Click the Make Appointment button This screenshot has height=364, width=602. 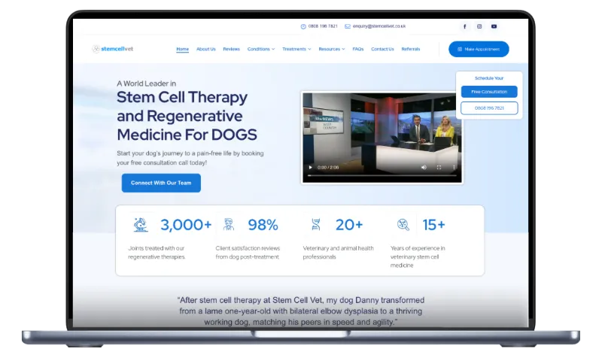click(479, 49)
